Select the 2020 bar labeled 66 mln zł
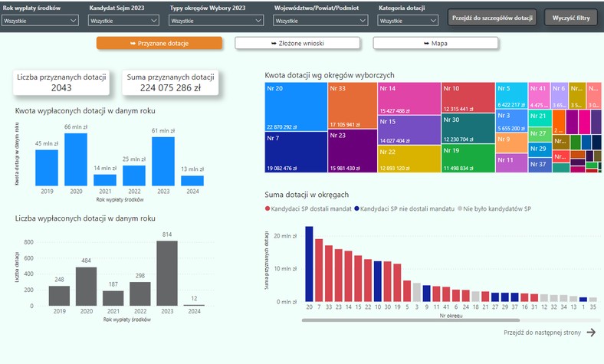This screenshot has height=364, width=604. [x=76, y=159]
